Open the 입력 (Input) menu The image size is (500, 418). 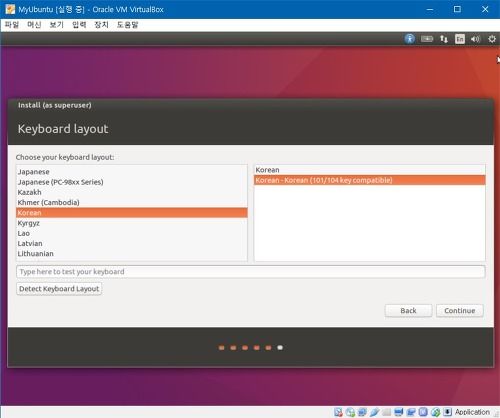coord(79,25)
